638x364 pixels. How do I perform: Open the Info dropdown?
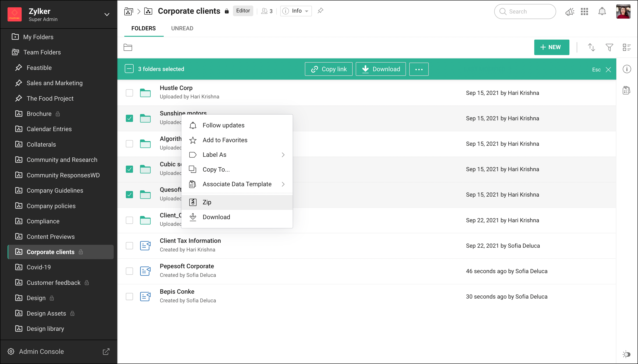[296, 11]
